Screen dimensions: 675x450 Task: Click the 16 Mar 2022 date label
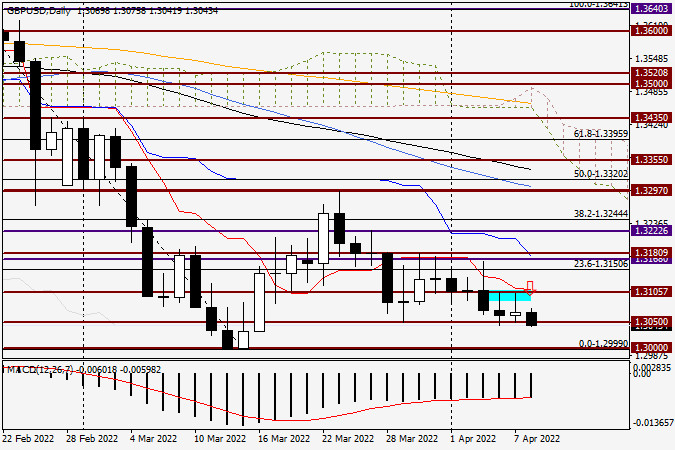click(284, 438)
